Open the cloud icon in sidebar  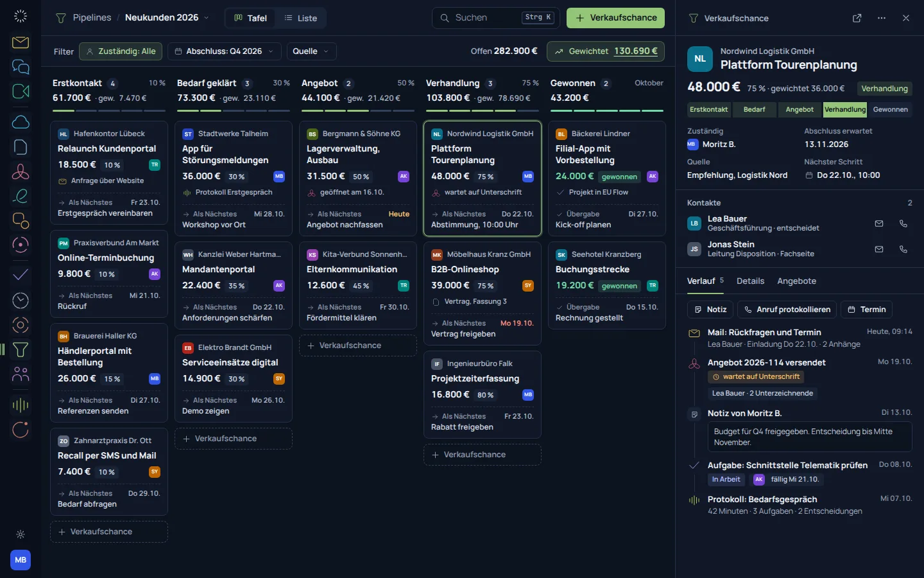(21, 122)
